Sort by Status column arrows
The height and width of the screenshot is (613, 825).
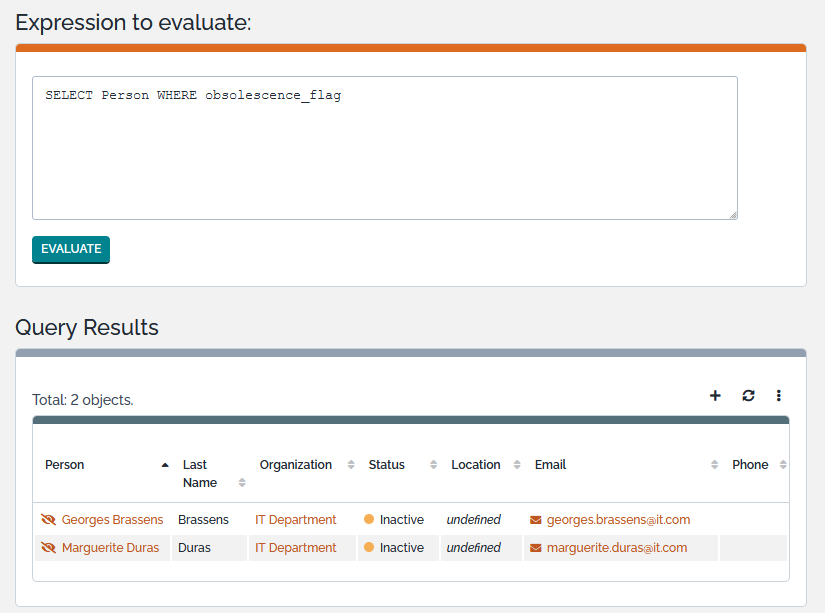pyautogui.click(x=434, y=465)
